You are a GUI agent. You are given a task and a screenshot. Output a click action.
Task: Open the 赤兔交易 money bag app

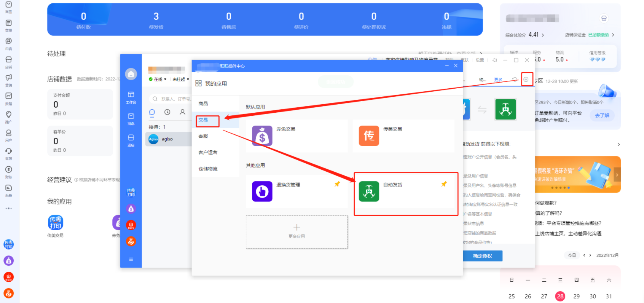[262, 136]
